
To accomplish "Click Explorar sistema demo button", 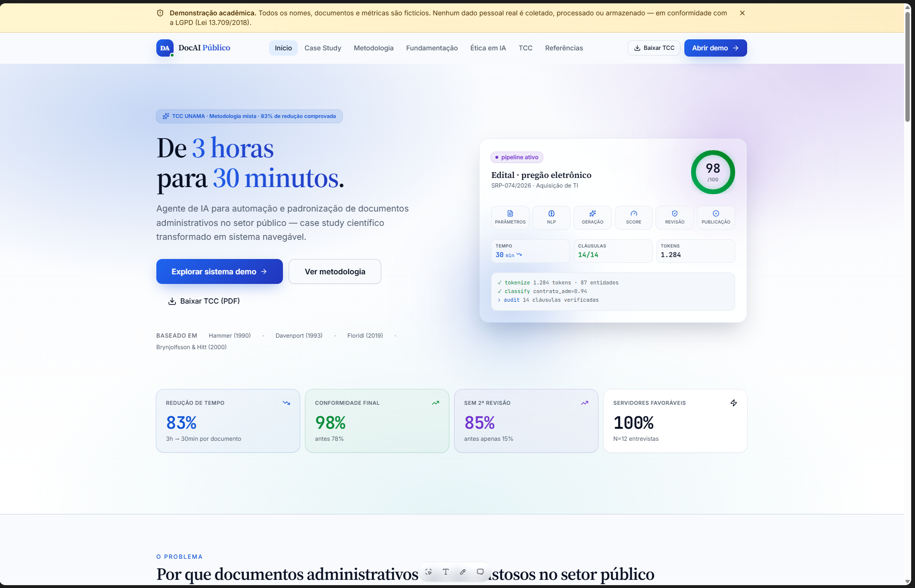I will point(220,271).
